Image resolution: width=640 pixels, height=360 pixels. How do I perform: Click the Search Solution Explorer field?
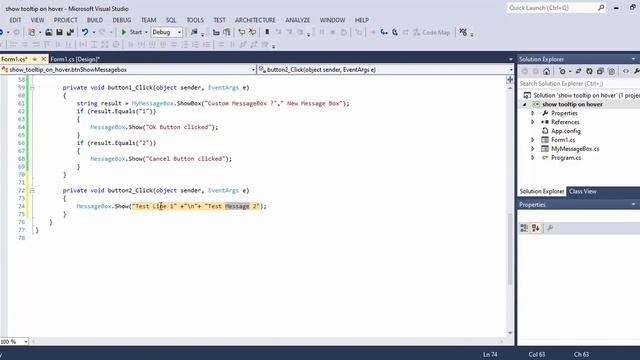point(579,84)
